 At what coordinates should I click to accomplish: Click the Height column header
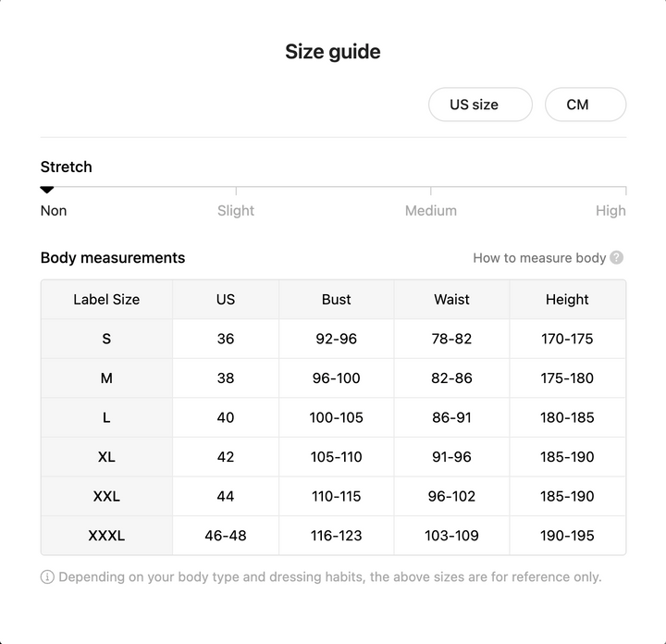coord(567,300)
